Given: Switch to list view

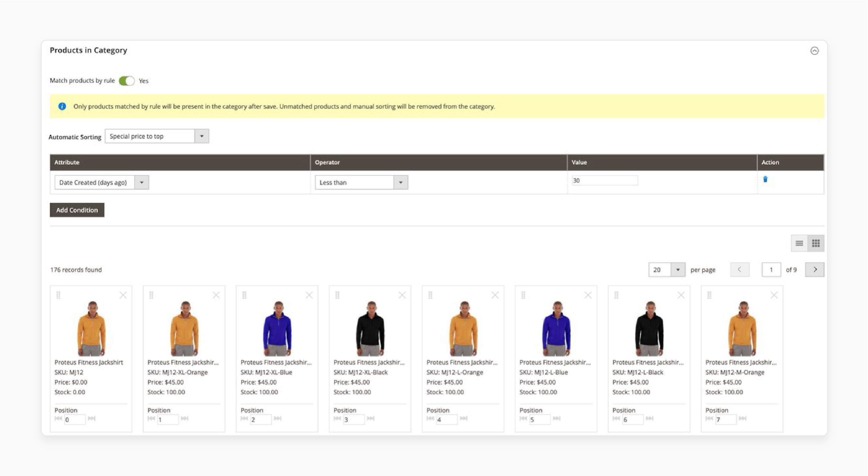Looking at the screenshot, I should 799,243.
